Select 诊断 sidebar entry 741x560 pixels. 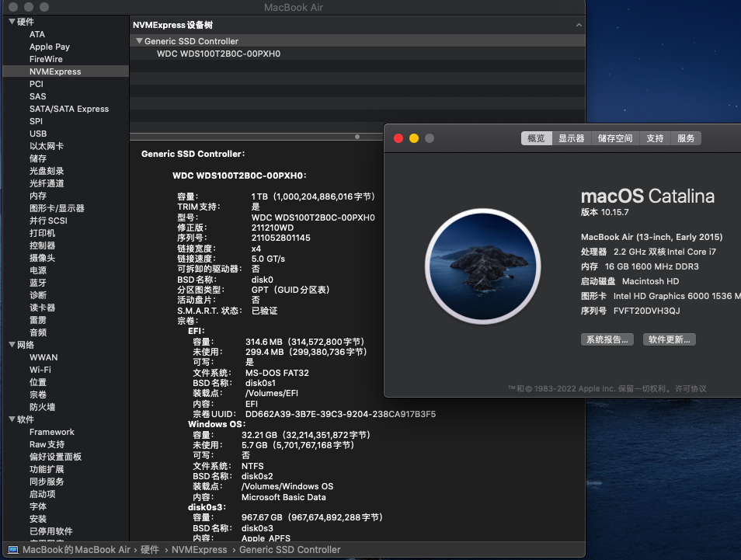point(38,295)
